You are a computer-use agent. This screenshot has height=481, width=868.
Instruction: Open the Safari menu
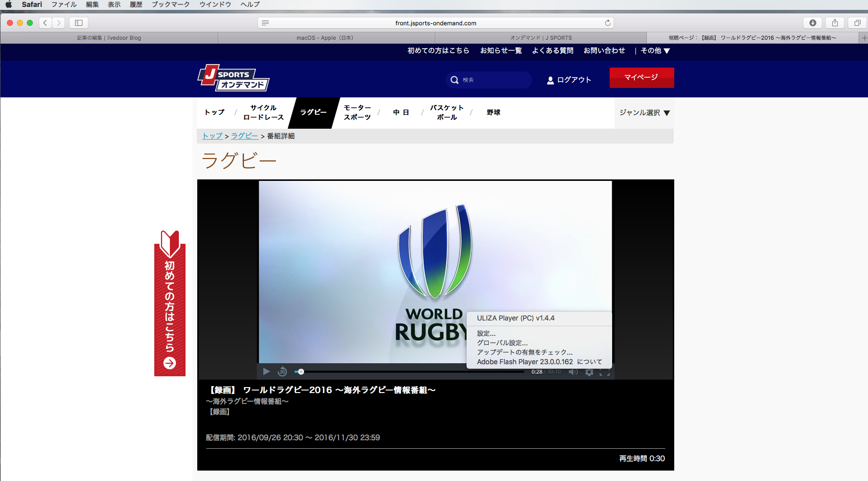(x=32, y=4)
